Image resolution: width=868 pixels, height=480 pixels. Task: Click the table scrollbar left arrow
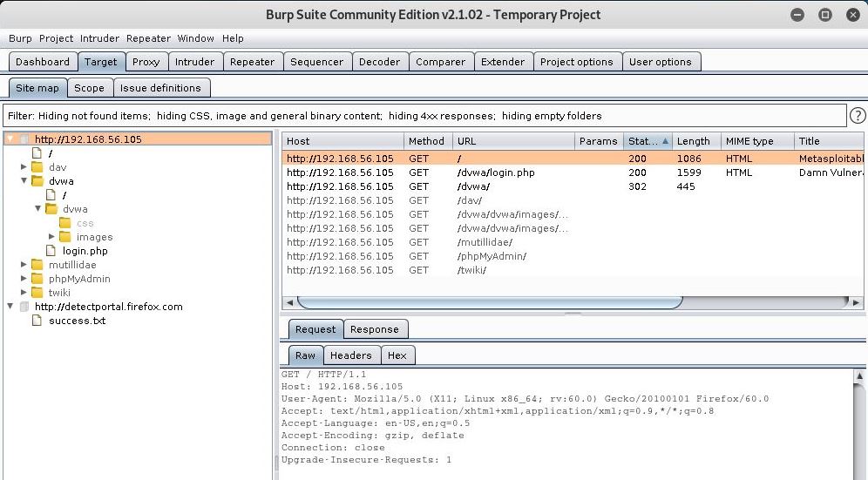point(289,302)
